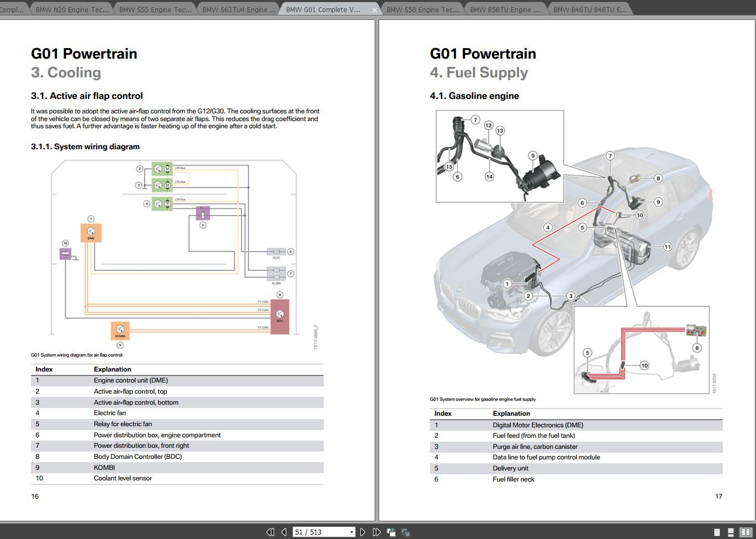This screenshot has width=756, height=539.
Task: Switch to the BMW N20 Engine tab
Action: tap(72, 9)
